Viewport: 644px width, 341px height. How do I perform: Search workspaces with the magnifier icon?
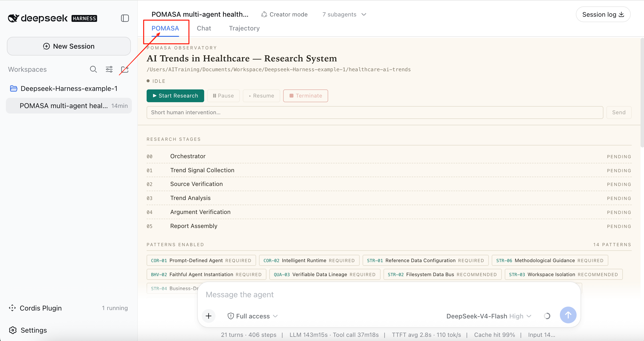[x=93, y=69]
